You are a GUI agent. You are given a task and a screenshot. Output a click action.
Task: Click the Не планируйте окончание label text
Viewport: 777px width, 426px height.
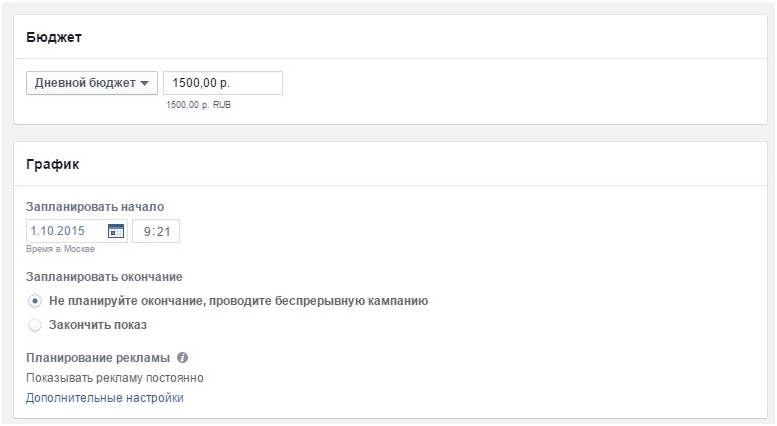238,301
